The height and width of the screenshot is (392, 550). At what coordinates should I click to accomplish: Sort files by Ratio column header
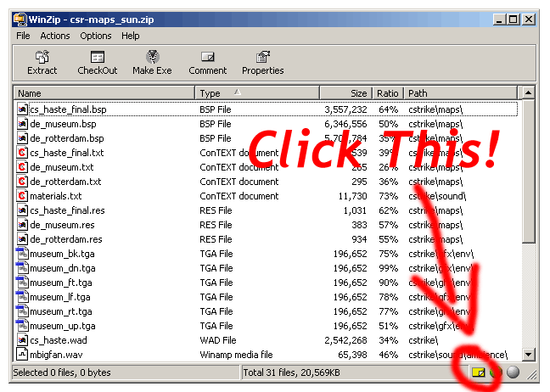pos(387,93)
